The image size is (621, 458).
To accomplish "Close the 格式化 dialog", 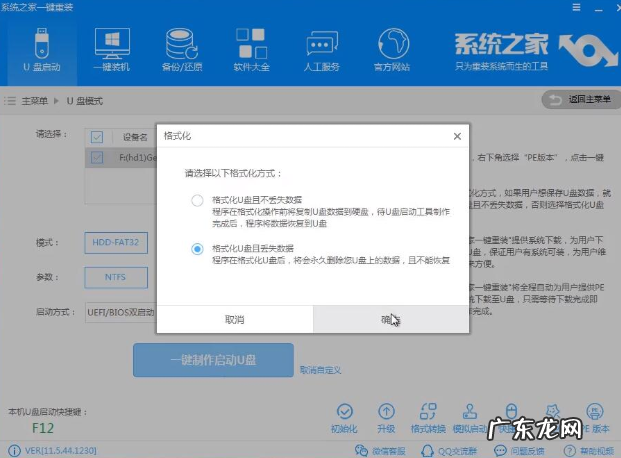I will (457, 136).
